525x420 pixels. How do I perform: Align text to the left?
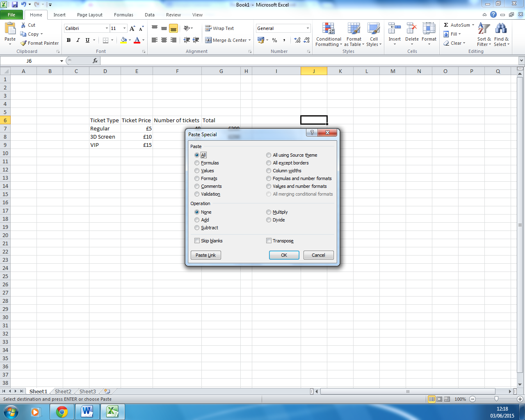155,40
